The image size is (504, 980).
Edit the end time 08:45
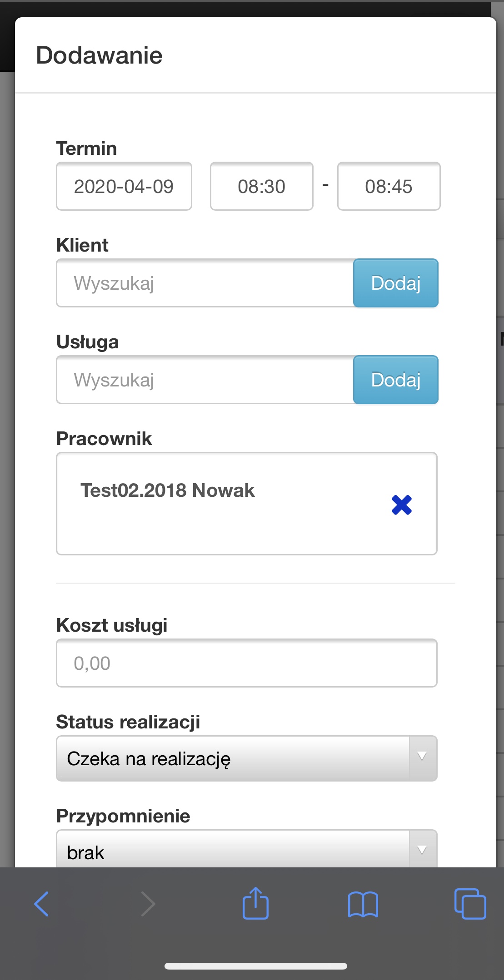click(x=389, y=186)
